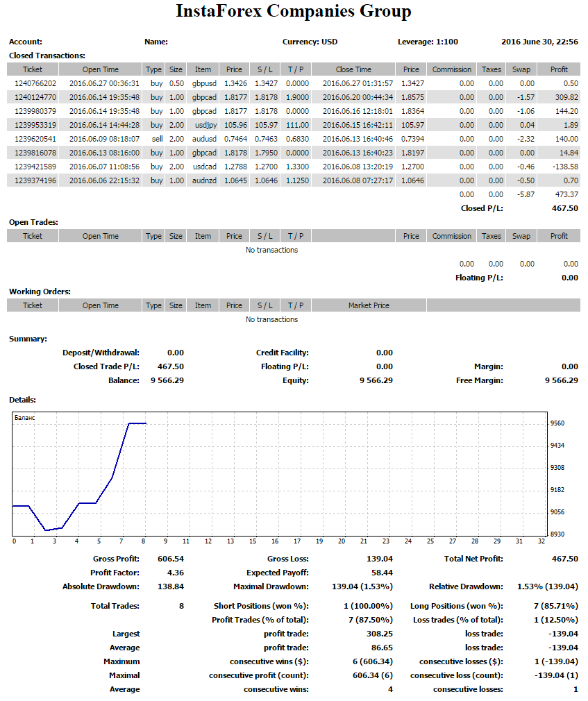
Task: Click the Equity: summary label
Action: [296, 380]
